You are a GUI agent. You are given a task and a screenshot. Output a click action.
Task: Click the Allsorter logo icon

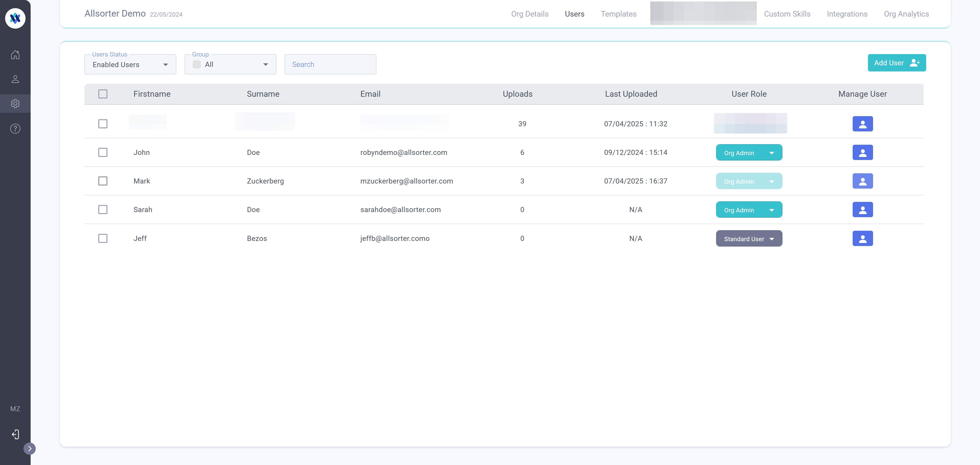coord(15,18)
